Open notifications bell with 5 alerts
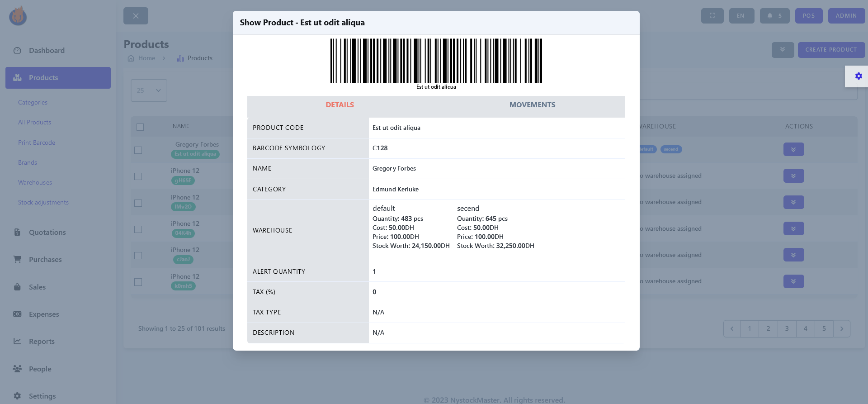 pos(774,15)
